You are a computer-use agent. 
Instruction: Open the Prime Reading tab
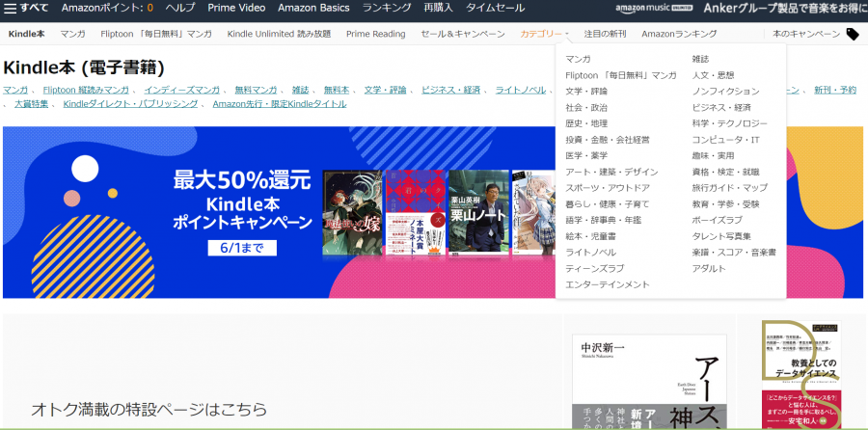click(375, 35)
